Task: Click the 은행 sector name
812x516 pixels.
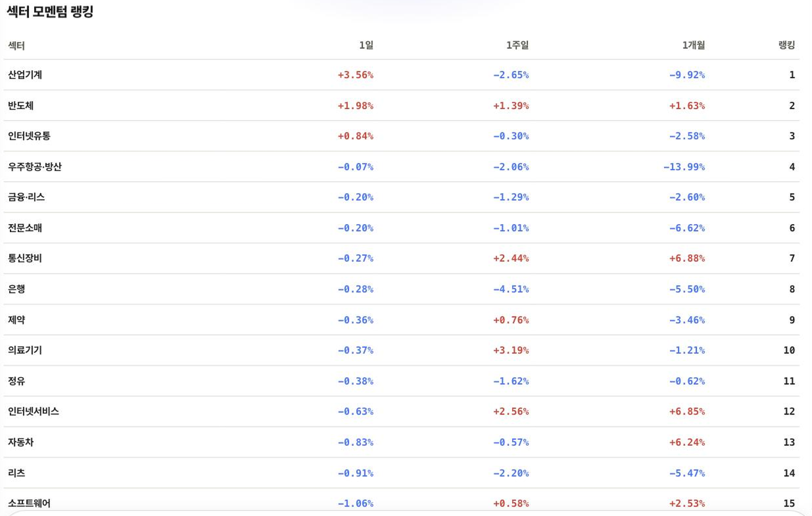Action: [16, 289]
